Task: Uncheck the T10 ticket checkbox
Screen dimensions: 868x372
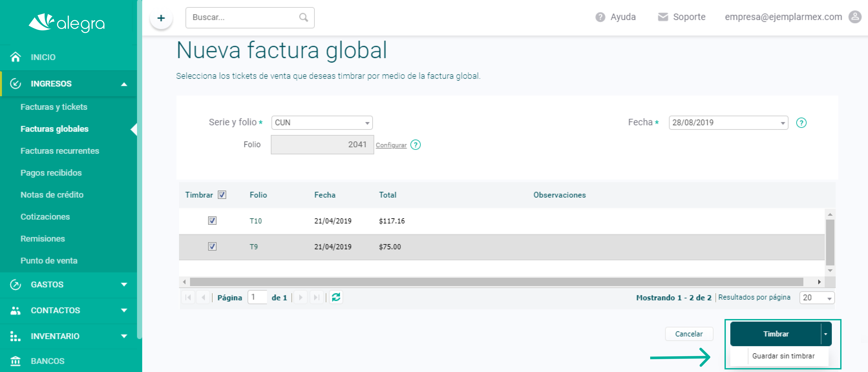Action: 212,221
